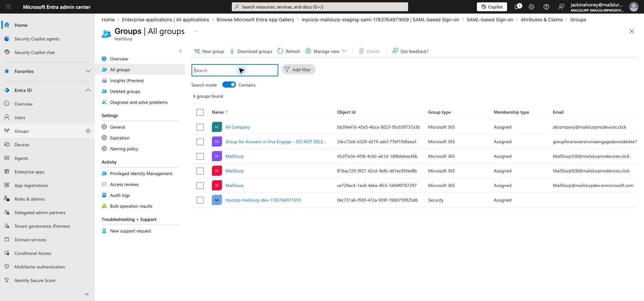The image size is (644, 301).
Task: Click the Multifactor authentication shield icon
Action: click(x=7, y=266)
